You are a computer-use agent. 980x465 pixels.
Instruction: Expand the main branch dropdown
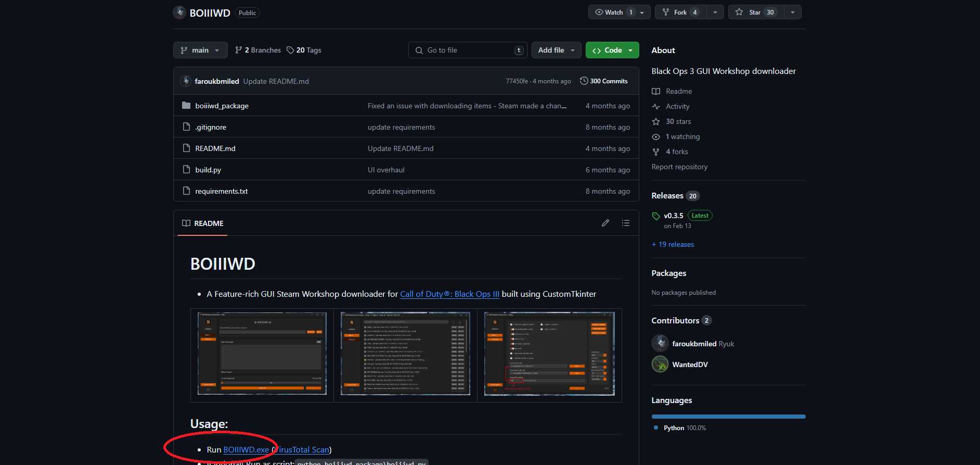200,50
